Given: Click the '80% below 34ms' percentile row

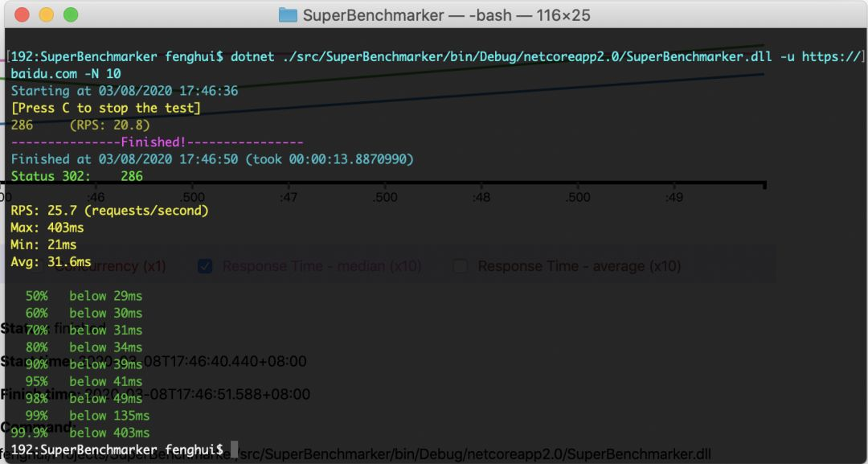Looking at the screenshot, I should click(84, 347).
